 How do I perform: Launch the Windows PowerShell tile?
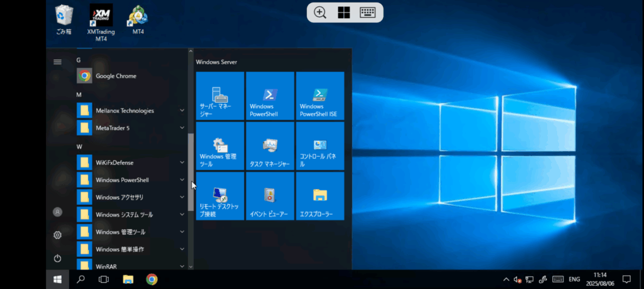pos(270,96)
